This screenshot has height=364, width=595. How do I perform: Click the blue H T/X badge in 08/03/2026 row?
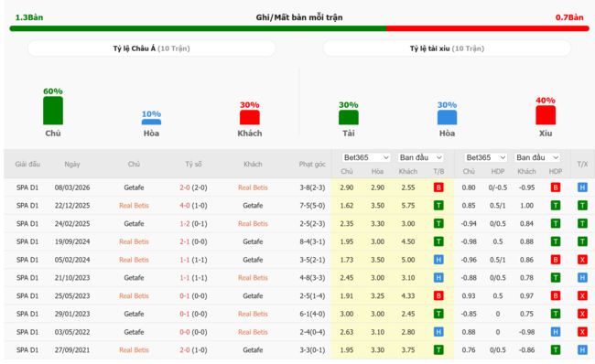tap(582, 187)
